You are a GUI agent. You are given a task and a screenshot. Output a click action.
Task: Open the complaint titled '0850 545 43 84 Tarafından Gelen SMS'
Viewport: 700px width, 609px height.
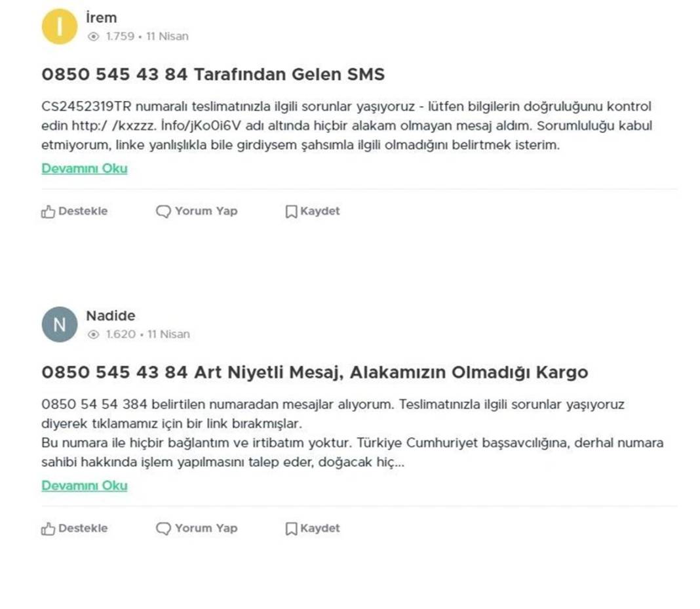[212, 74]
